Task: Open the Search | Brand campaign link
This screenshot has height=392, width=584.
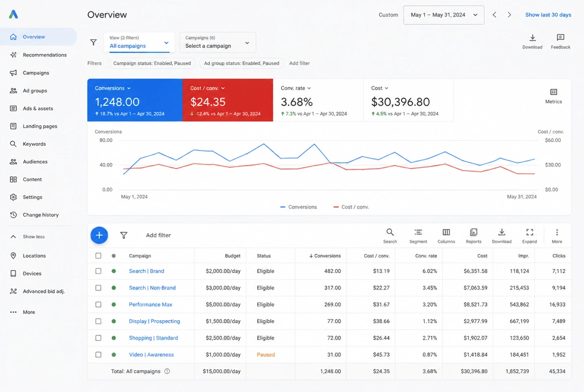Action: (x=147, y=271)
